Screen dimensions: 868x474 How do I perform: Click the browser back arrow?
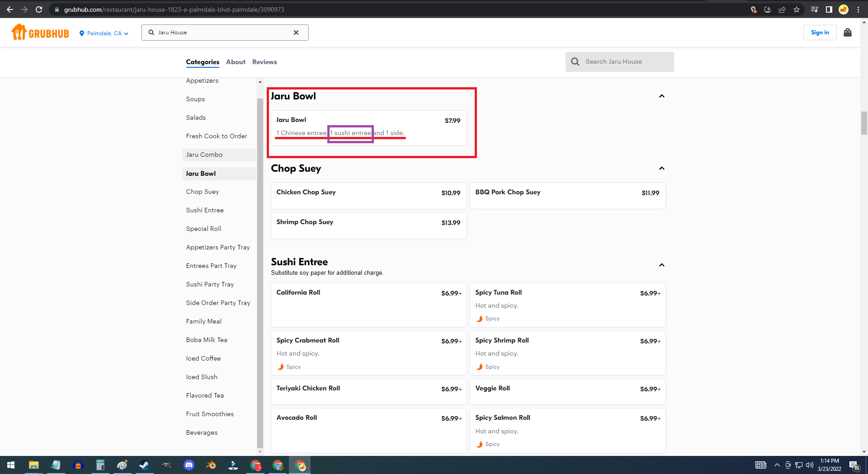coord(10,9)
